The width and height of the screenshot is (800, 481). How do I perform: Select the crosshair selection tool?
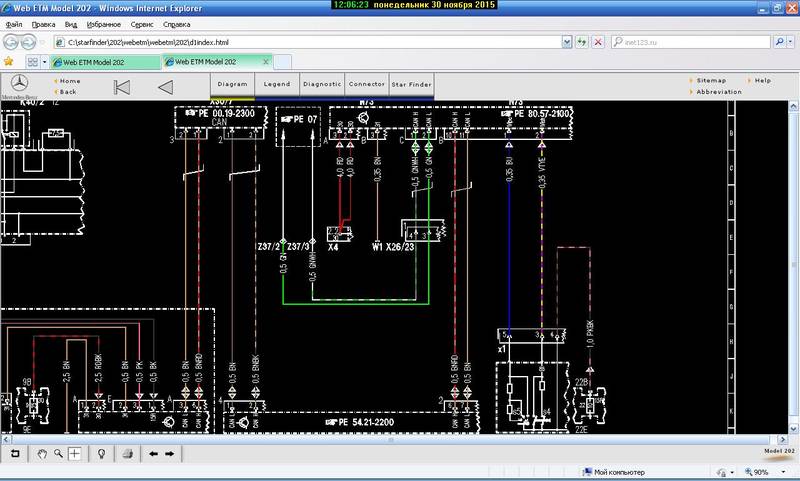[x=75, y=453]
